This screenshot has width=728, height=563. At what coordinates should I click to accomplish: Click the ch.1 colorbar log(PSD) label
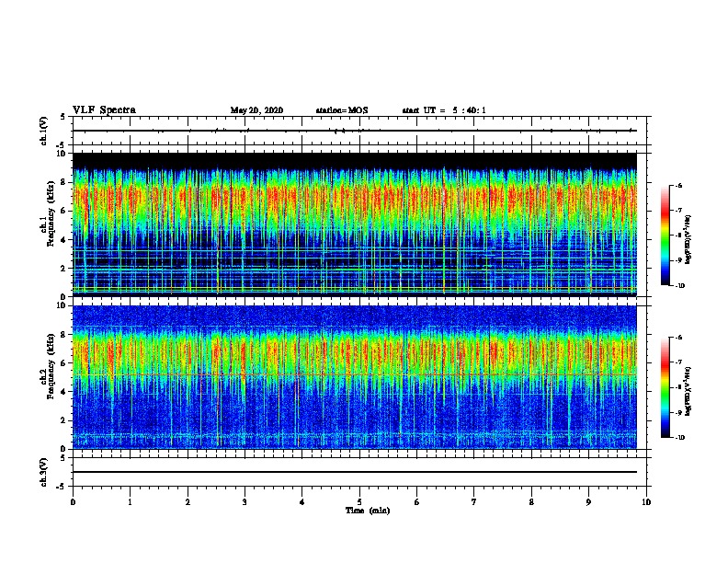(688, 239)
